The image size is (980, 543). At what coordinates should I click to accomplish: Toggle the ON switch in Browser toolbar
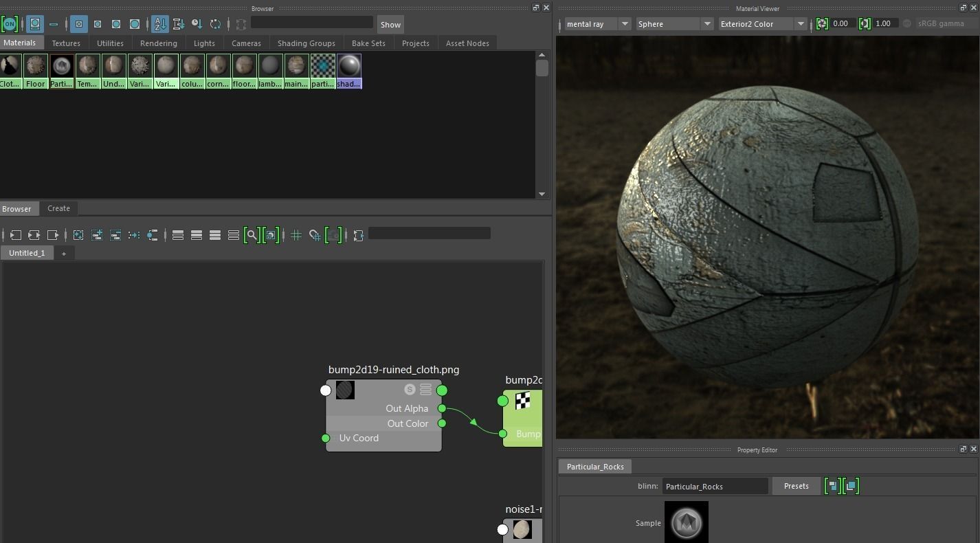(x=10, y=24)
